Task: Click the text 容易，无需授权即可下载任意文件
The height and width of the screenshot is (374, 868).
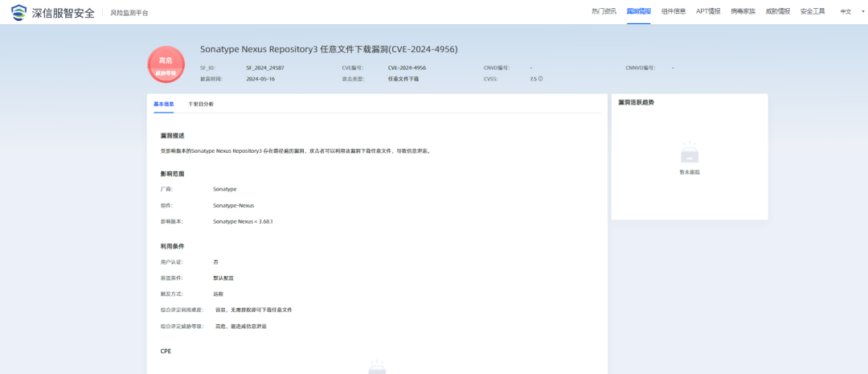Action: coord(253,310)
